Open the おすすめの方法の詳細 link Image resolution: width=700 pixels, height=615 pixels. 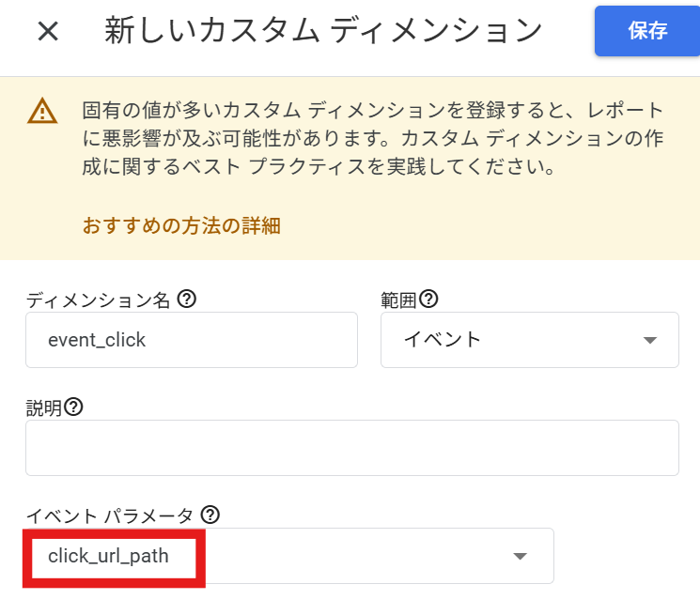click(181, 225)
